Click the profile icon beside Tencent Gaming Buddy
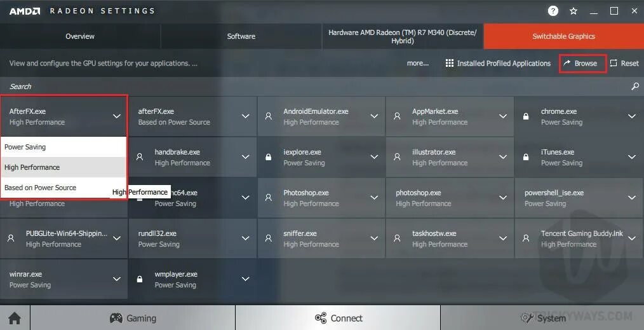The width and height of the screenshot is (644, 330). 526,238
